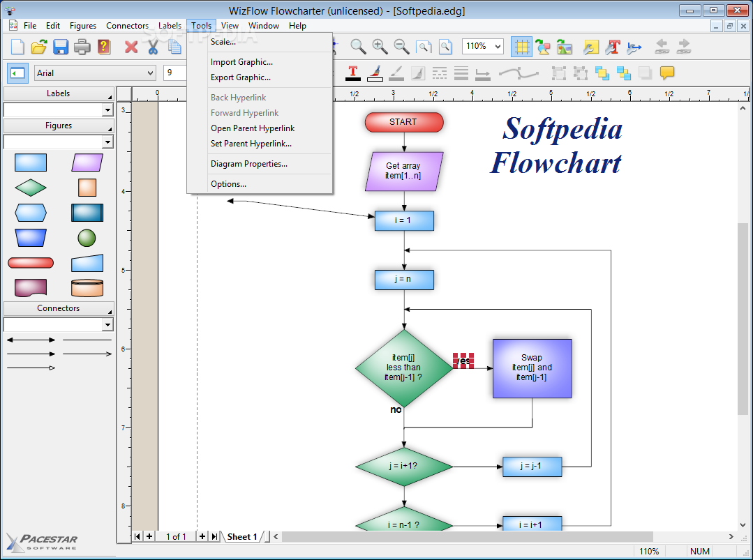Pick the green diamond decision figure
This screenshot has height=560, width=753.
point(31,188)
